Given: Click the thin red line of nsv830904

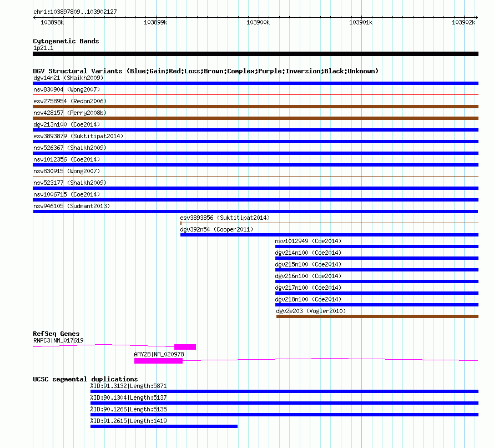Looking at the screenshot, I should coord(255,94).
